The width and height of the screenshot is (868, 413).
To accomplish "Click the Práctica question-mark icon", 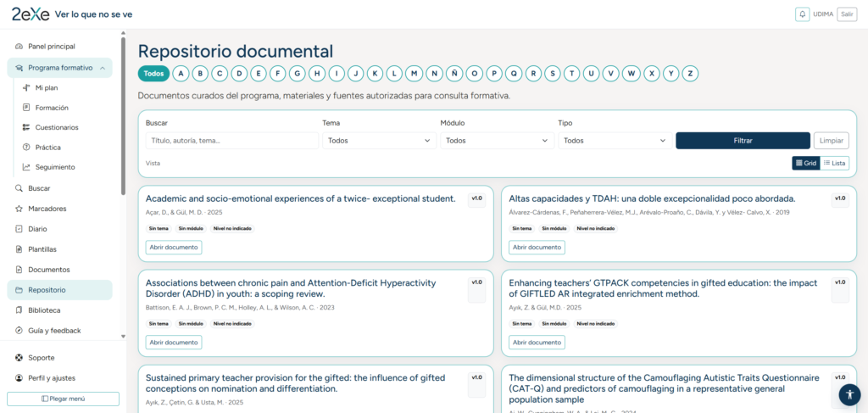I will coord(26,148).
